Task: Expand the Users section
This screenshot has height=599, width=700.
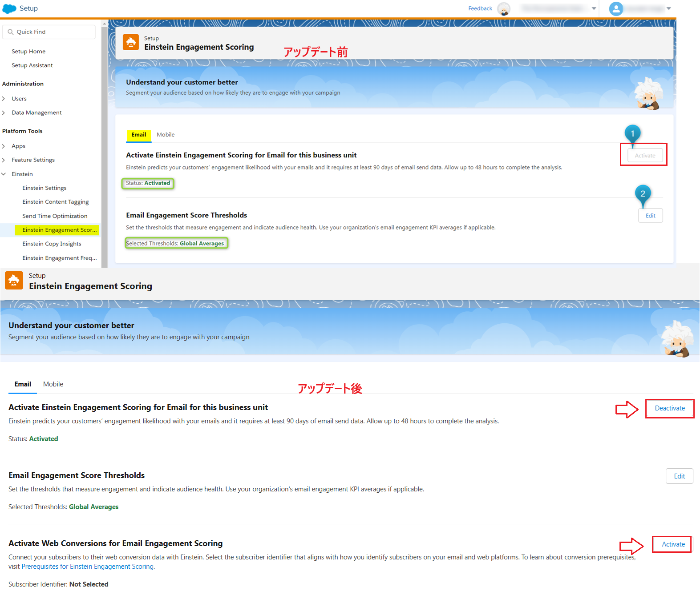Action: coord(4,99)
